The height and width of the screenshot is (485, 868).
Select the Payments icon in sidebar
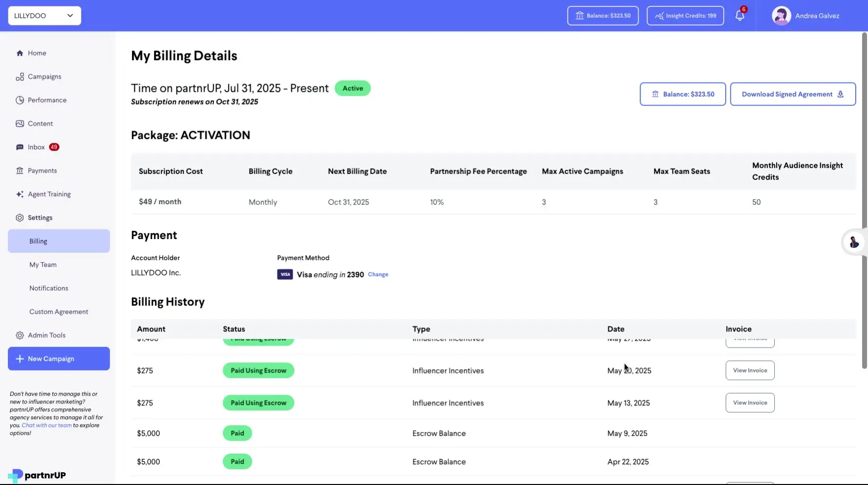[x=20, y=170]
